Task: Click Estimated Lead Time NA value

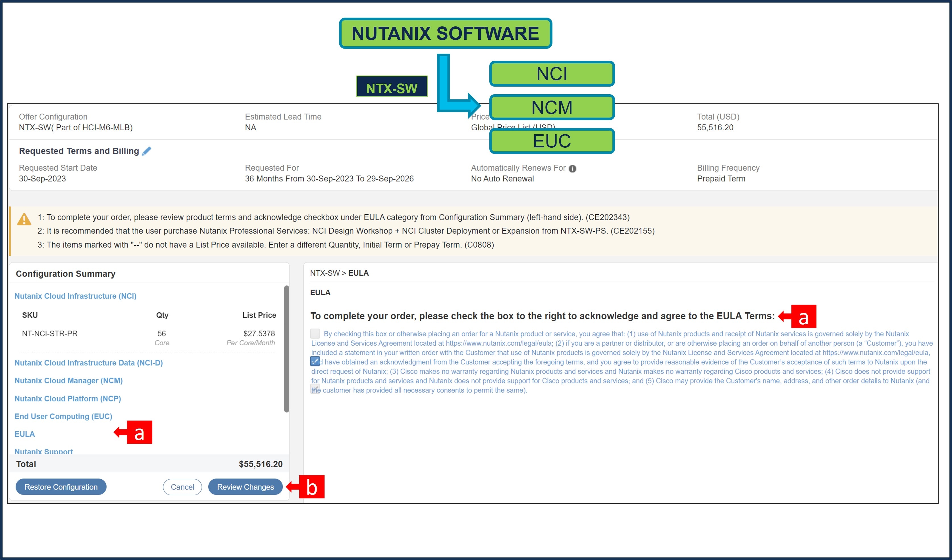Action: 250,128
